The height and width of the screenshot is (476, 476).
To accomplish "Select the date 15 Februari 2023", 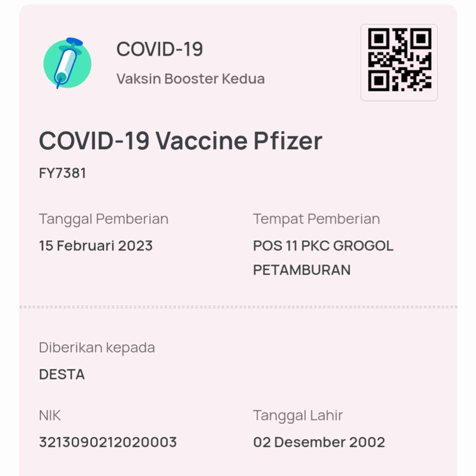I will click(x=96, y=246).
